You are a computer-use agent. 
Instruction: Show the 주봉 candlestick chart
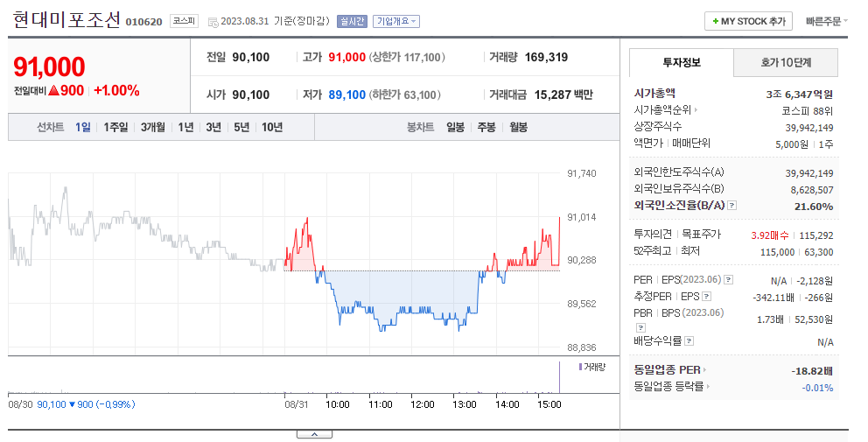click(486, 128)
